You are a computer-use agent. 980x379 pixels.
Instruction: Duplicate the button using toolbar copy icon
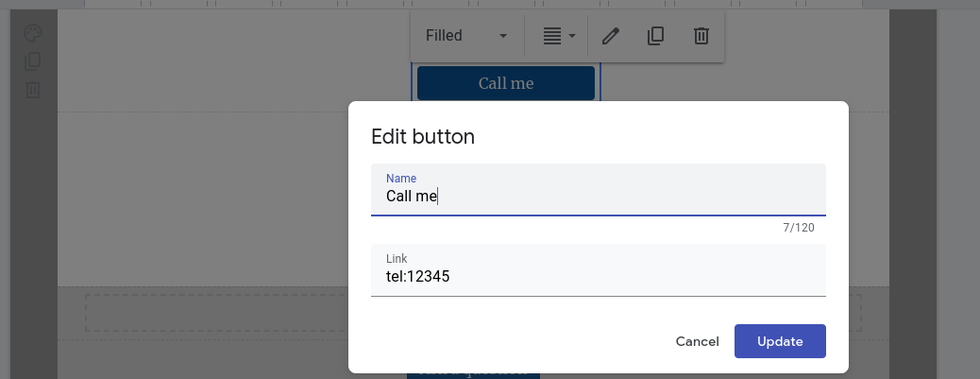pos(656,36)
